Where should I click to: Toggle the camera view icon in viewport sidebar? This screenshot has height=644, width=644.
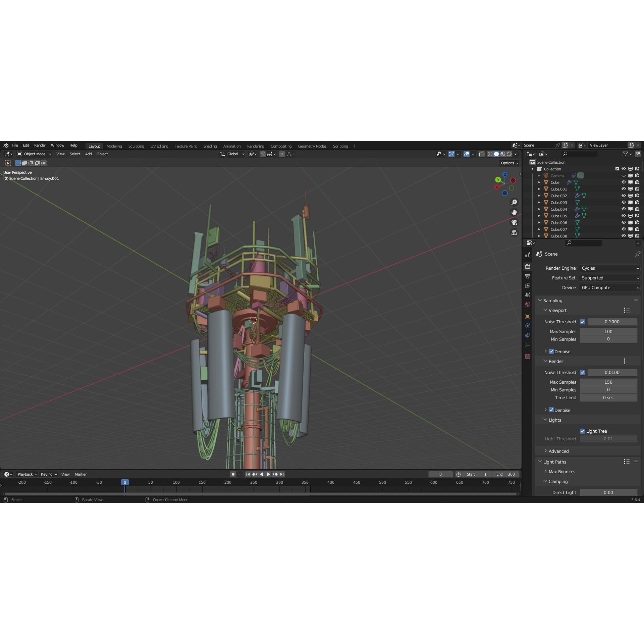coord(514,222)
